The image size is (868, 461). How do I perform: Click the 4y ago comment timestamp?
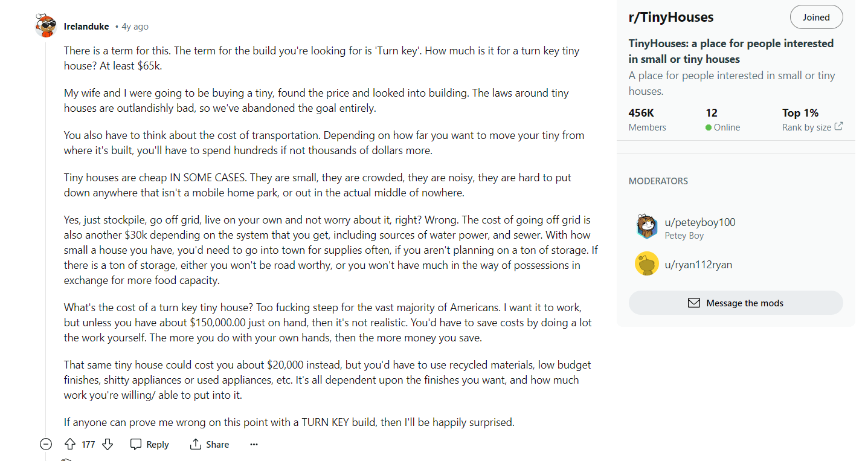pos(135,26)
